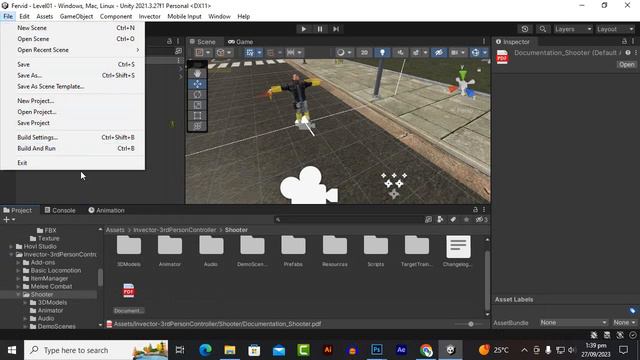This screenshot has width=640, height=360.
Task: Open the Layout dropdown
Action: (615, 29)
